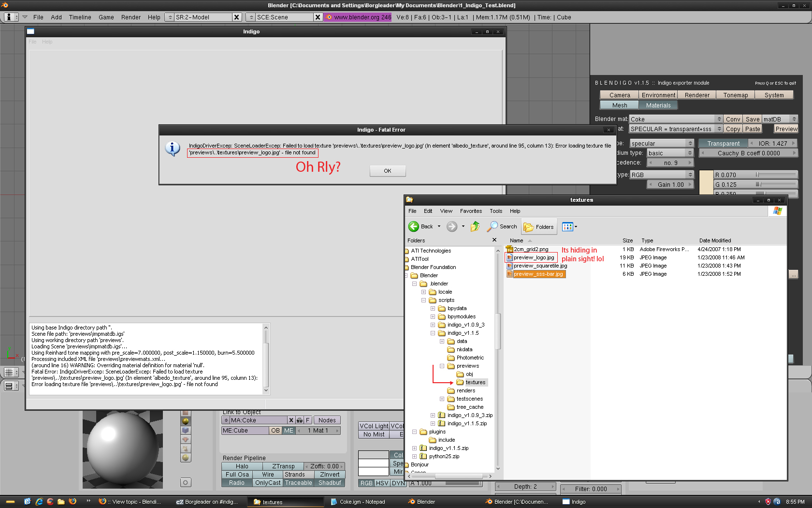Viewport: 812px width, 508px height.
Task: Toggle Traceable in Render Pipeline
Action: (299, 483)
